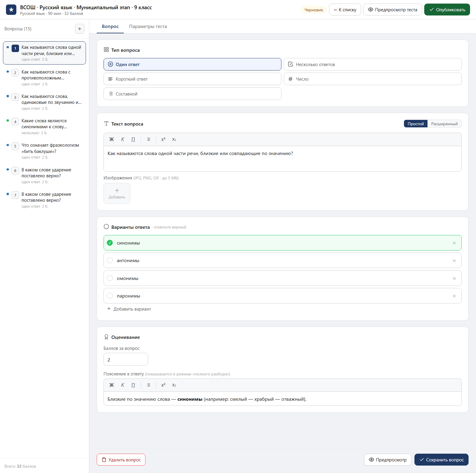Add an image via «Добавить» box
Image resolution: width=476 pixels, height=473 pixels.
click(117, 193)
